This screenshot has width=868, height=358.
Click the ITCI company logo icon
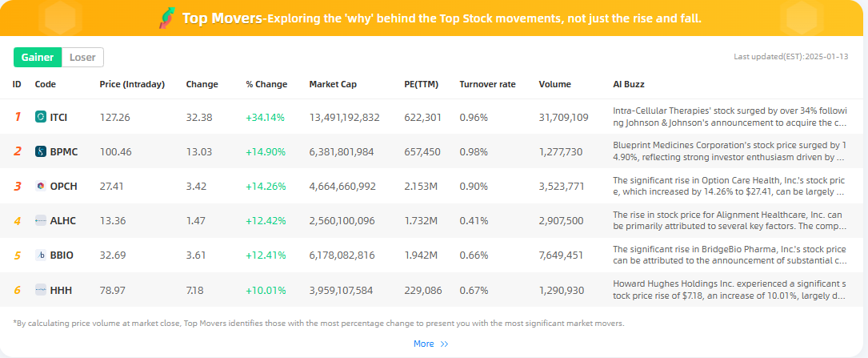tap(41, 117)
